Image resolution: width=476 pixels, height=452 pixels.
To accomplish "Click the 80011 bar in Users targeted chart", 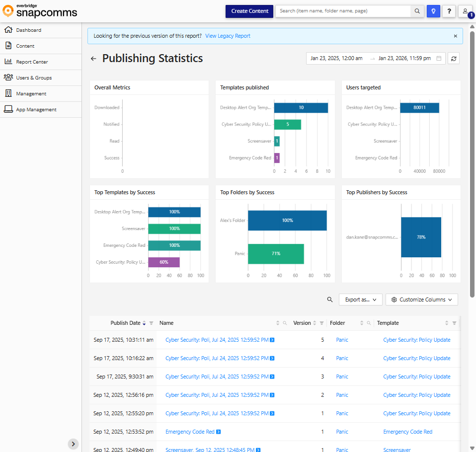I will [x=419, y=108].
